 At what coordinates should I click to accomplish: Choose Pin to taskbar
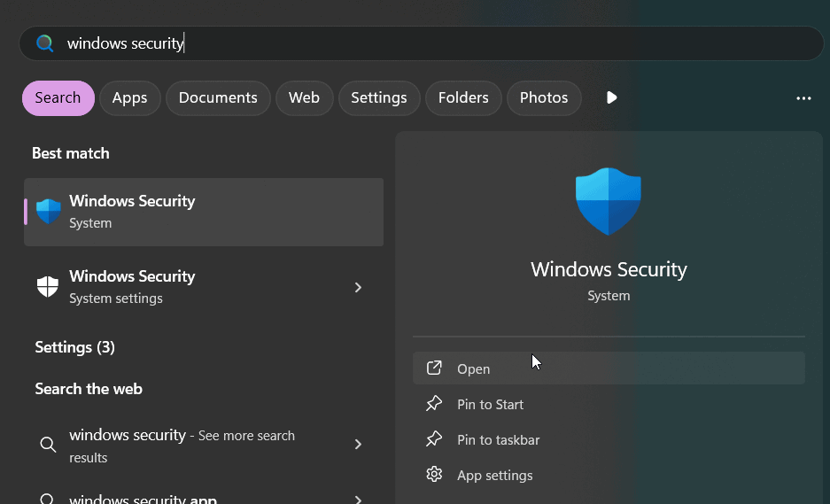(609, 439)
